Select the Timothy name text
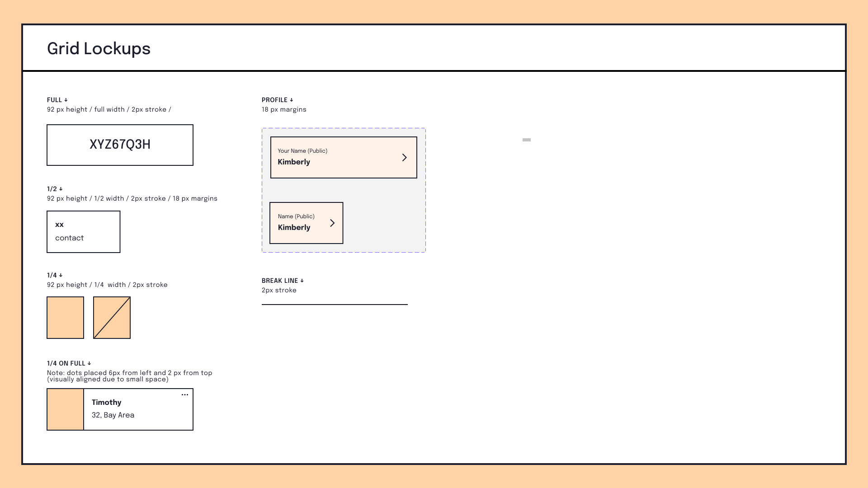The width and height of the screenshot is (868, 488). click(107, 402)
